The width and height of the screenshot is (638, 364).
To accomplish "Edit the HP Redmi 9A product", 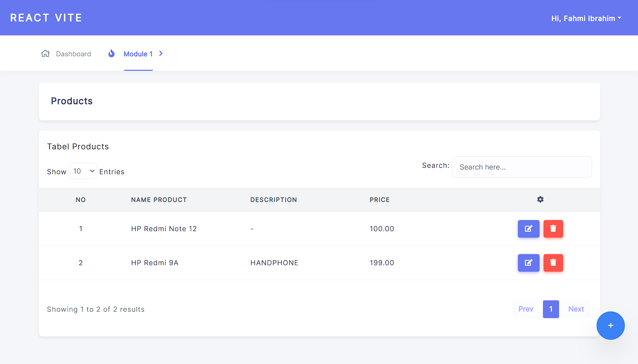I will point(528,263).
